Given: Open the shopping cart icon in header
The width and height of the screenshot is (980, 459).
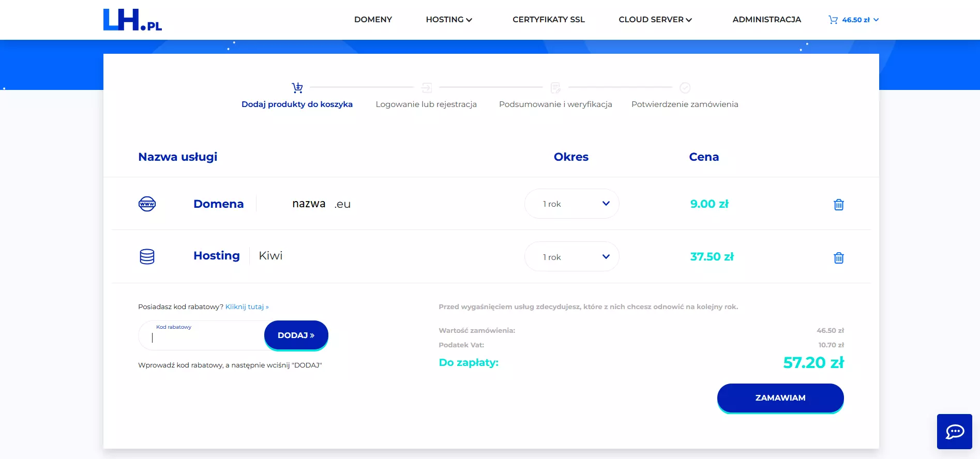Looking at the screenshot, I should 833,20.
